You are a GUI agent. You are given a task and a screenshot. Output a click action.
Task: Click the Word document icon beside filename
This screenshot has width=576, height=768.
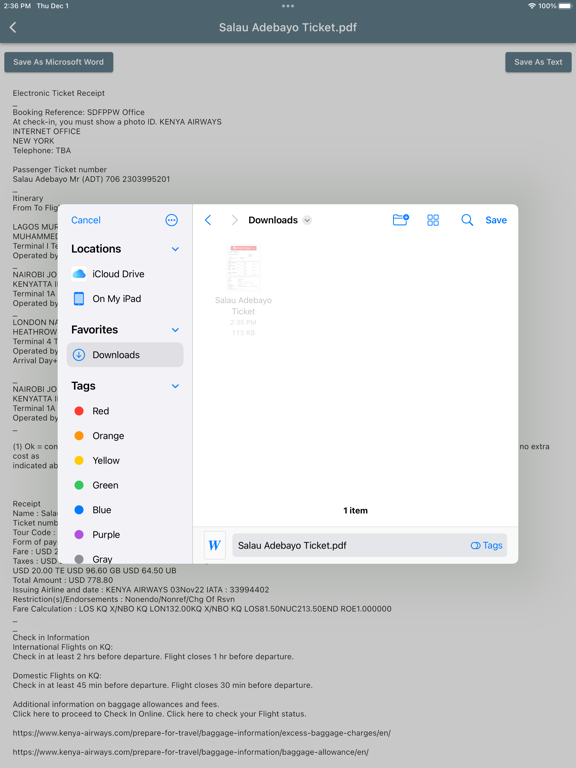pos(215,545)
